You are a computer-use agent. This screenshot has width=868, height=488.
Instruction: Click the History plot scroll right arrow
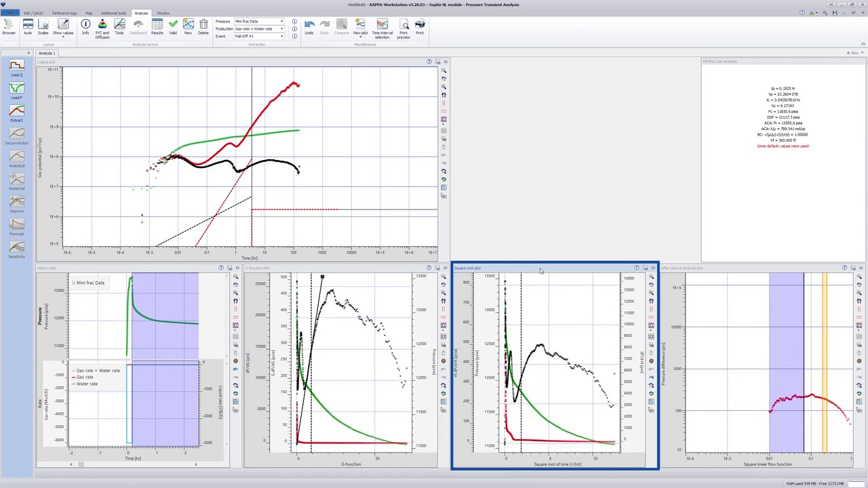click(x=195, y=464)
